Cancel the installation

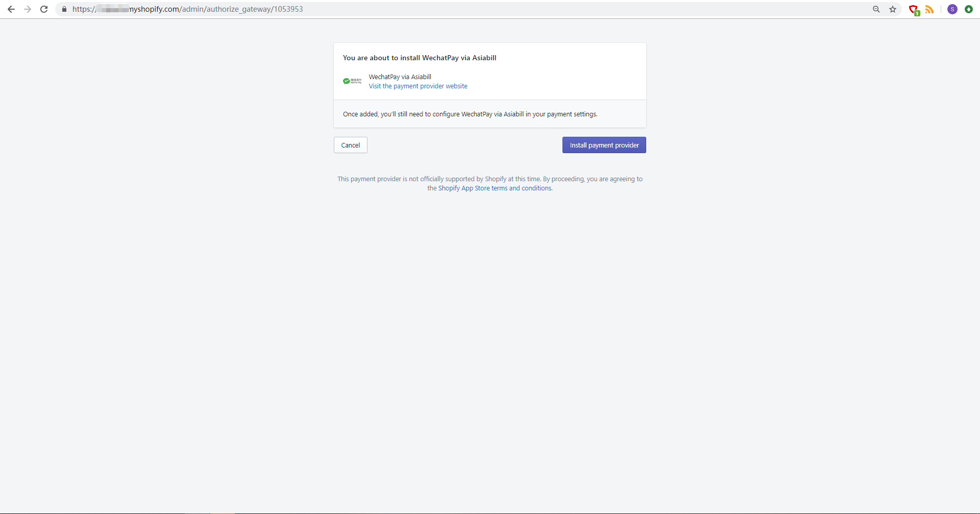(x=351, y=145)
